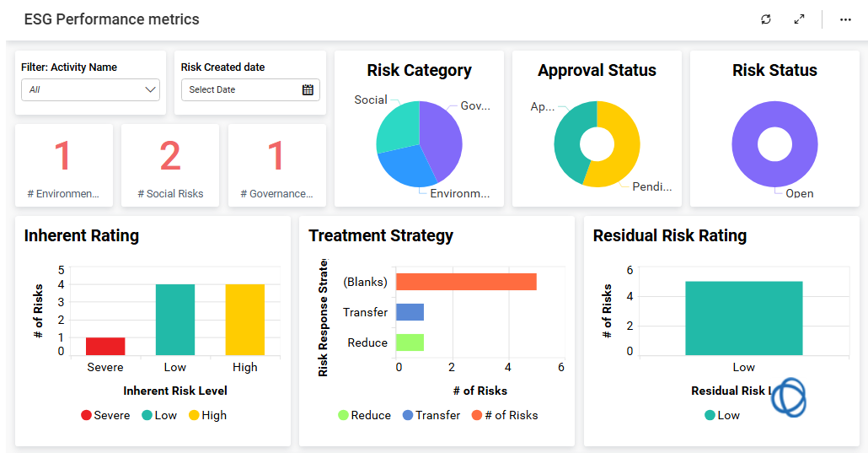The height and width of the screenshot is (453, 868).
Task: Expand dashboard to full screen
Action: pos(799,19)
